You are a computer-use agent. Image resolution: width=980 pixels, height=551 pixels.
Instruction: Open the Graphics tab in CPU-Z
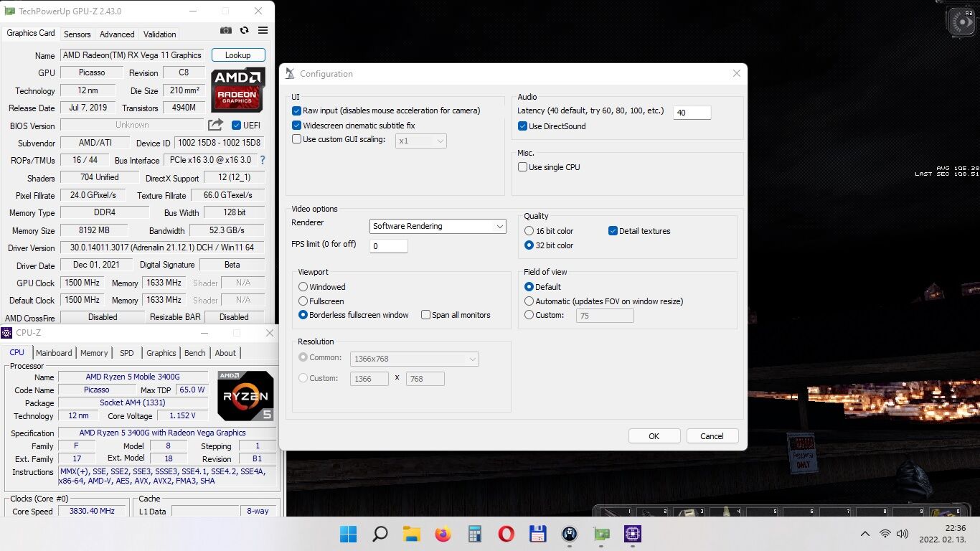tap(161, 353)
